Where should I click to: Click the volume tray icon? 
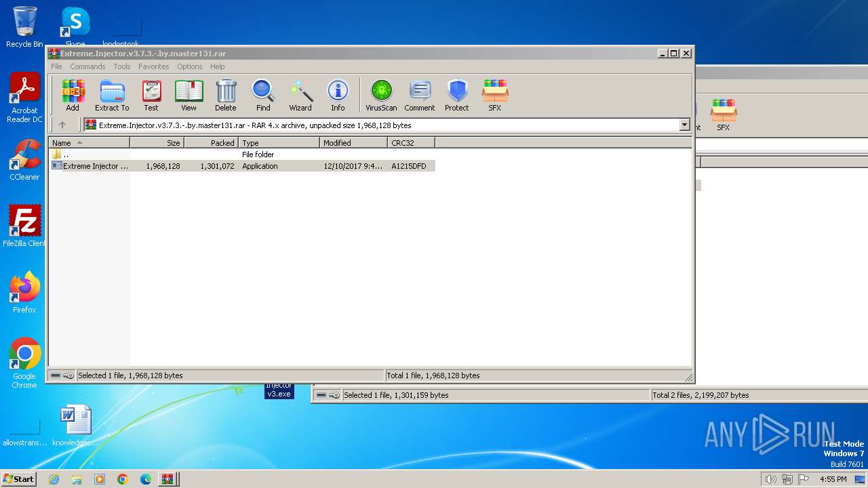[x=770, y=479]
